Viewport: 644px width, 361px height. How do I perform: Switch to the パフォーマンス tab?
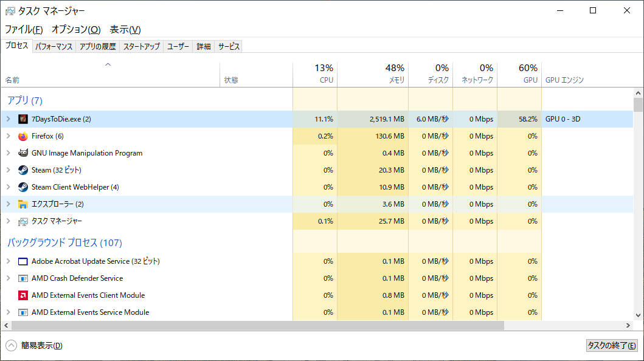[x=54, y=46]
